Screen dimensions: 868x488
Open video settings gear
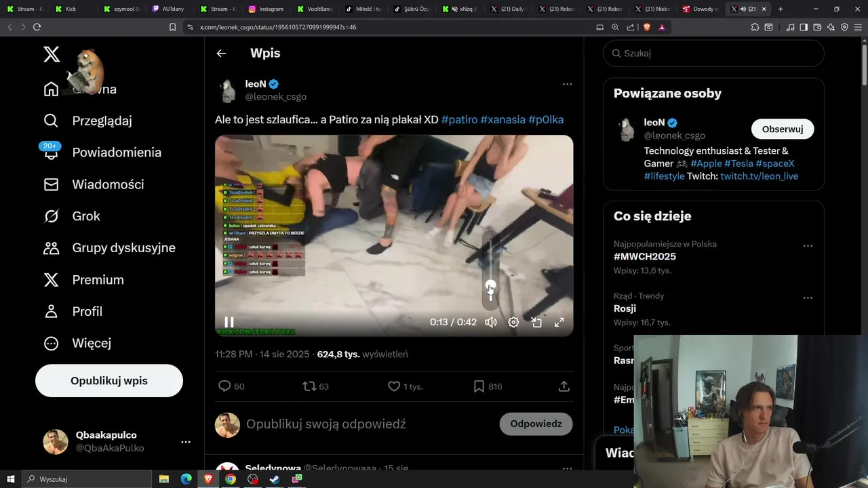point(513,323)
